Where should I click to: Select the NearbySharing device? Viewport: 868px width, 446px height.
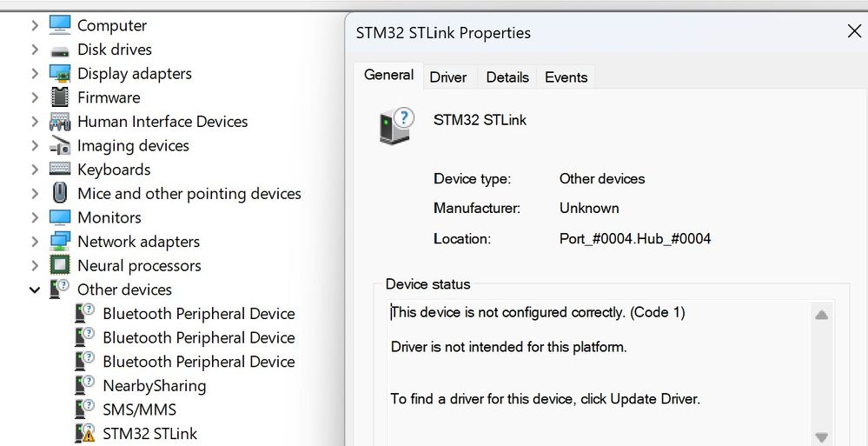pos(154,385)
